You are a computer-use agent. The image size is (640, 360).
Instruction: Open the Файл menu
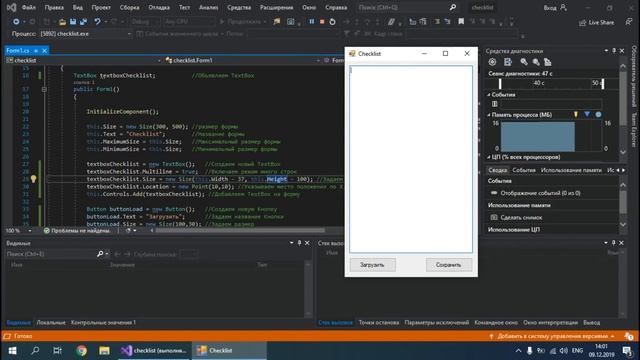pyautogui.click(x=29, y=7)
